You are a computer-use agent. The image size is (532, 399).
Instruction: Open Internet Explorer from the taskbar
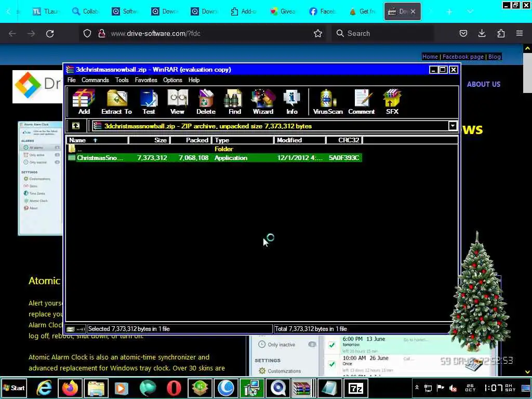click(45, 388)
